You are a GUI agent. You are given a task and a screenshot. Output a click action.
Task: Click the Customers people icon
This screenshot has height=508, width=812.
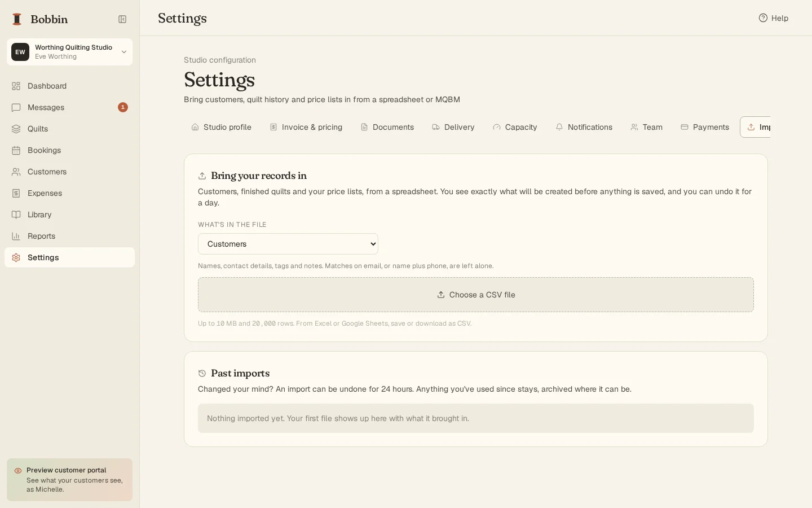click(x=16, y=172)
